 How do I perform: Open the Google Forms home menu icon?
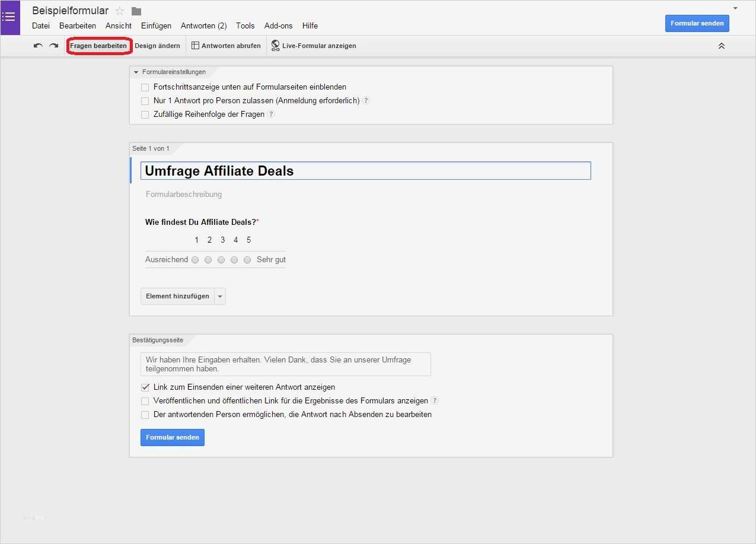point(9,16)
